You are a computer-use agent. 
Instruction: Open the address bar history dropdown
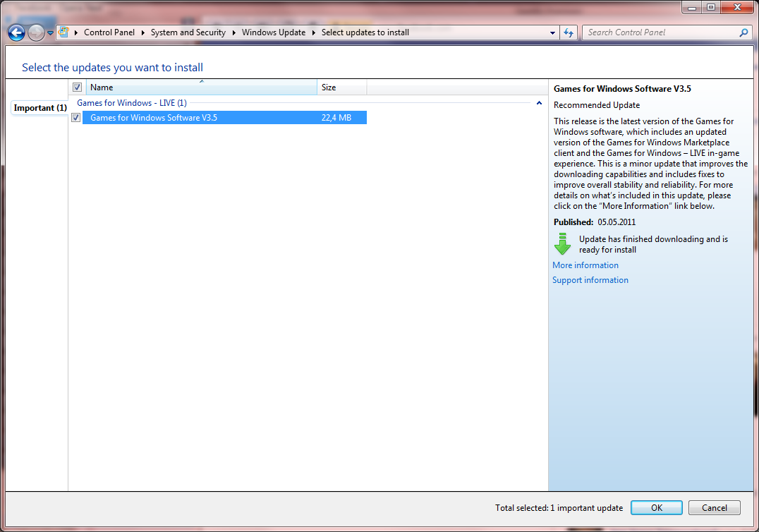coord(552,33)
